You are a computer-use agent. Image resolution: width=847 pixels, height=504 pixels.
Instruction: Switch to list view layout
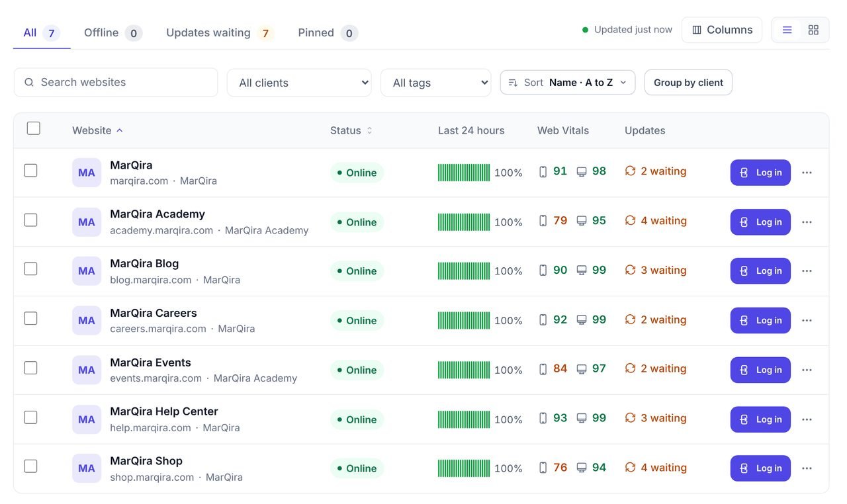tap(787, 30)
